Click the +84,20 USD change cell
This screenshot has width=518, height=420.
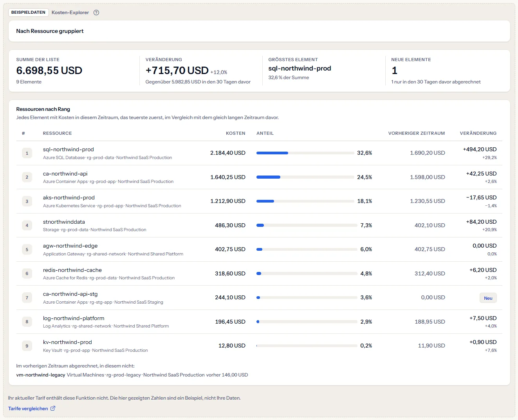[481, 222]
